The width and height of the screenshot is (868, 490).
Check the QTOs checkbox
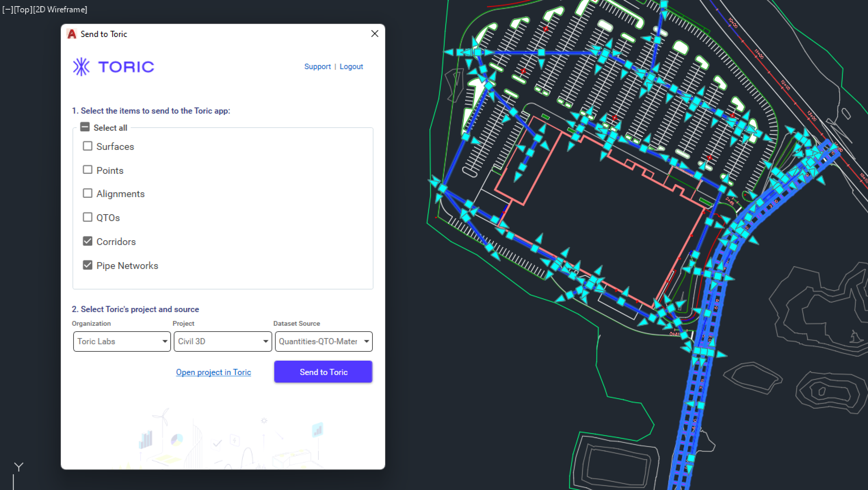pyautogui.click(x=88, y=217)
